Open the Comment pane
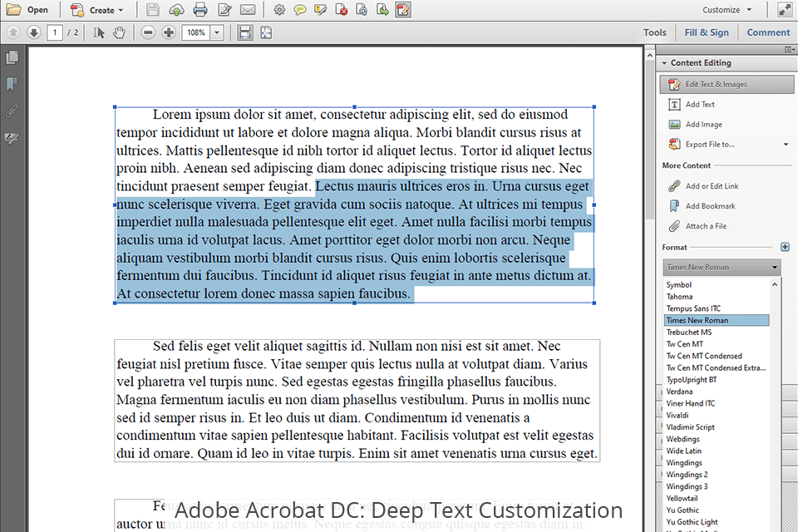 click(x=768, y=32)
